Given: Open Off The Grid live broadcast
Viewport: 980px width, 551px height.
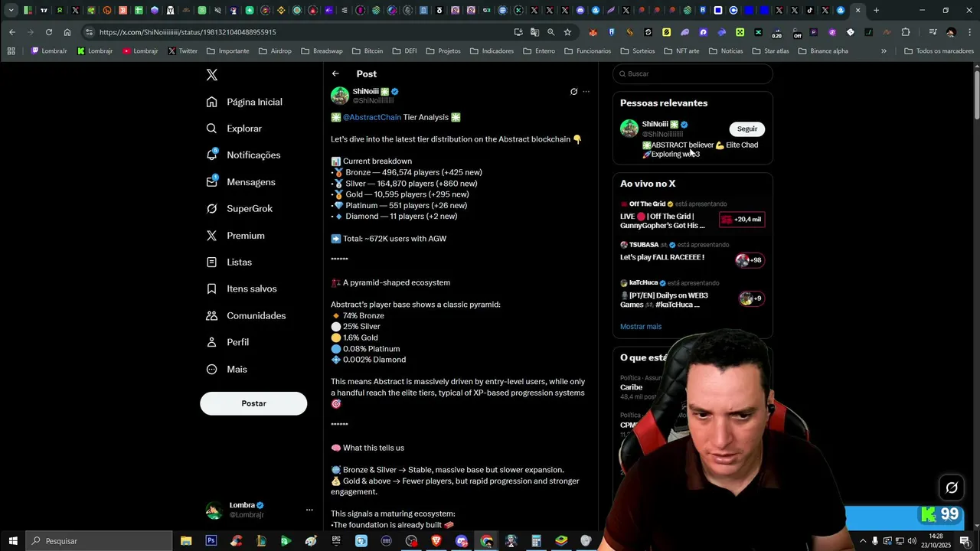Looking at the screenshot, I should tap(692, 216).
